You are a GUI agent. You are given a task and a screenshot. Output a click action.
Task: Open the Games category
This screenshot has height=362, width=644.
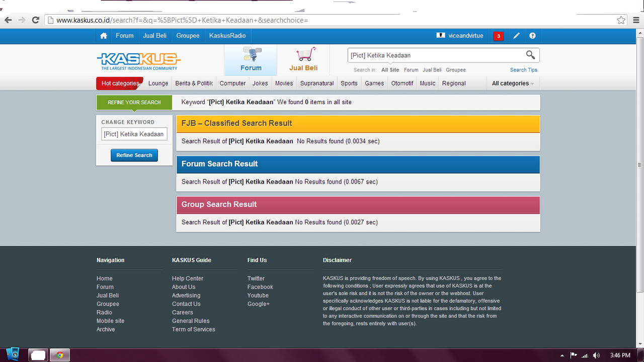click(x=374, y=83)
